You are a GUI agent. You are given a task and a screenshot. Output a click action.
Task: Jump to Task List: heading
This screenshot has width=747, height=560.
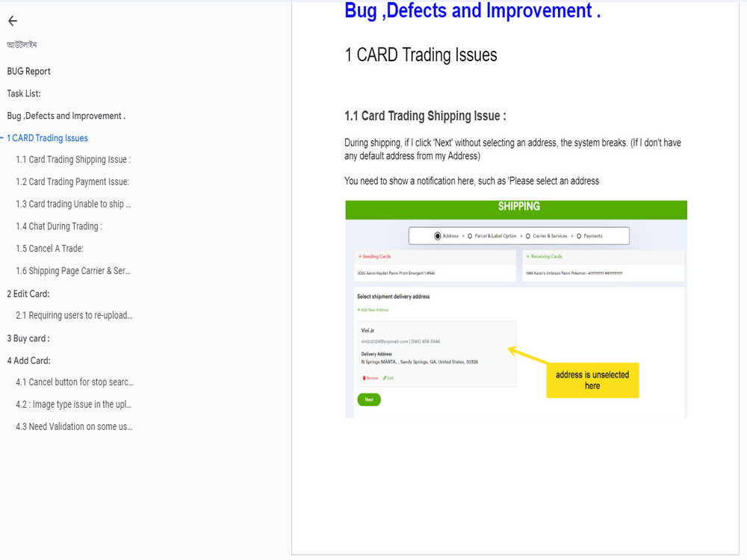point(24,93)
